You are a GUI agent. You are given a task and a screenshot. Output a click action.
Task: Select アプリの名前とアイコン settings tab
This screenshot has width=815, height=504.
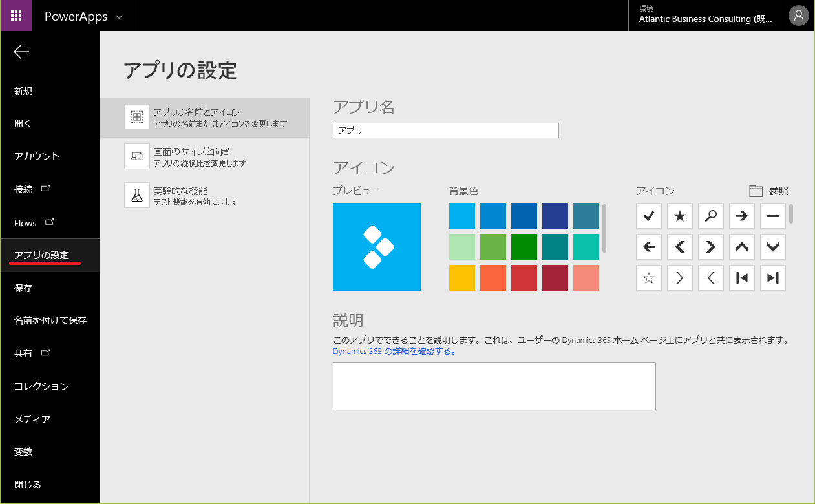pos(205,118)
